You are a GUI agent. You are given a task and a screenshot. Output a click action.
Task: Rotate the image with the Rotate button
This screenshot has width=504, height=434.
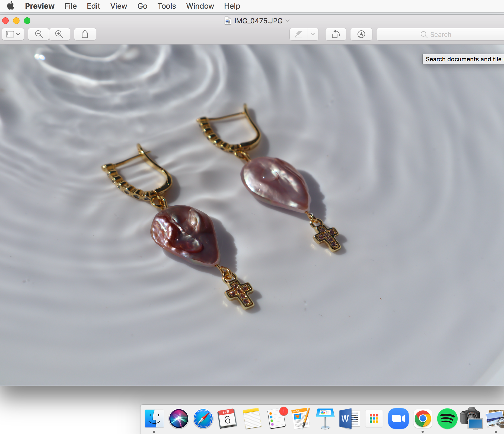pyautogui.click(x=336, y=34)
